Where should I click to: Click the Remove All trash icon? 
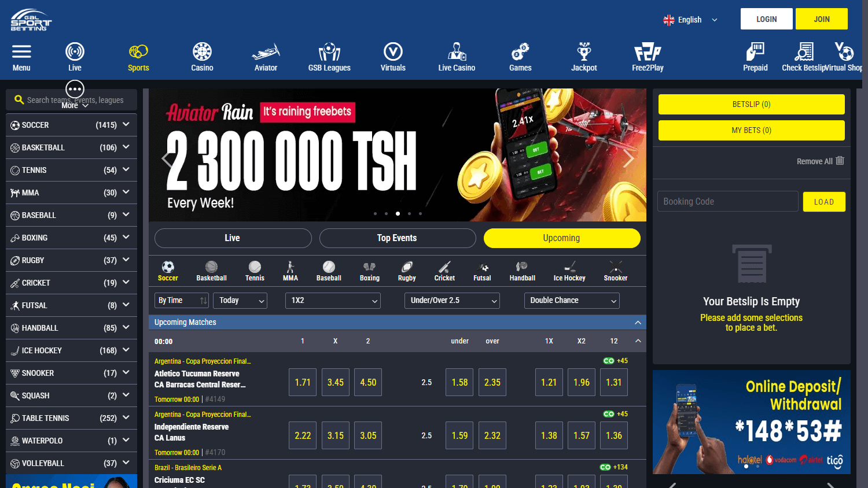[840, 161]
